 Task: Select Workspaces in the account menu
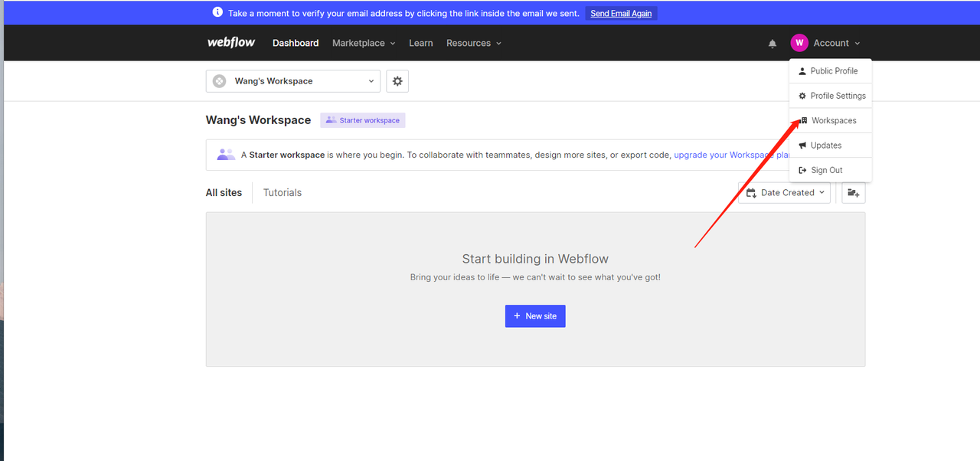pos(831,121)
